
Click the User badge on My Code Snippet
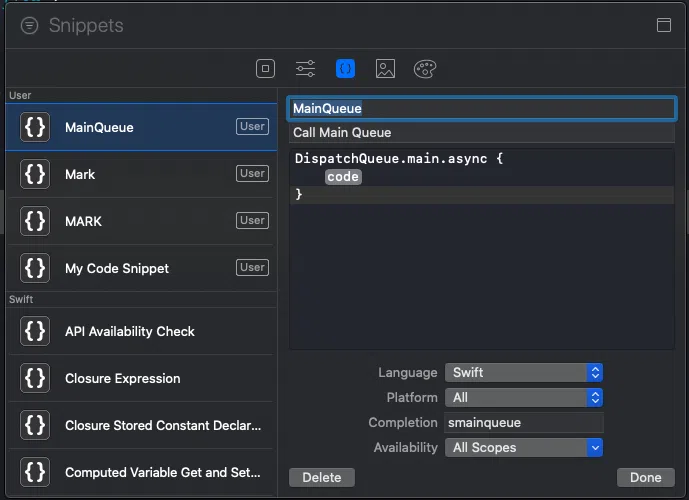click(x=252, y=268)
